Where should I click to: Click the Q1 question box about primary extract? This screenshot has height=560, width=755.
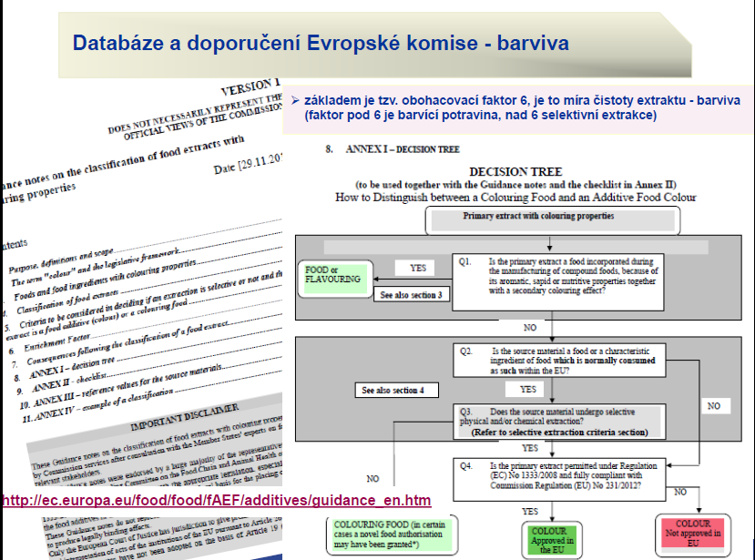click(x=558, y=282)
